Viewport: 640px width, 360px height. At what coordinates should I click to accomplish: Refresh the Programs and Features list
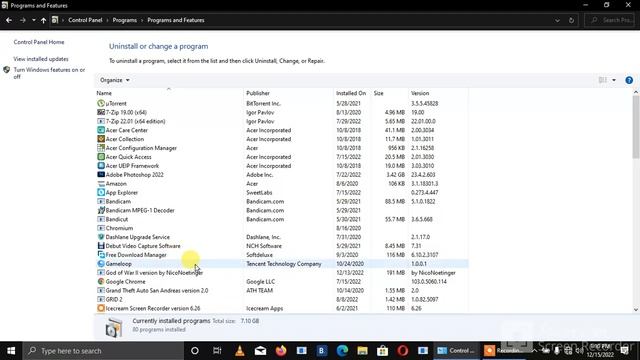(x=571, y=20)
